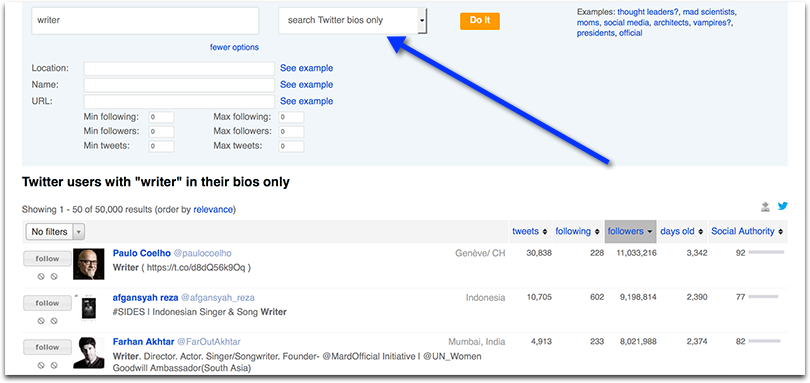Click the follower count 9,198,814
This screenshot has width=810, height=383.
[638, 298]
